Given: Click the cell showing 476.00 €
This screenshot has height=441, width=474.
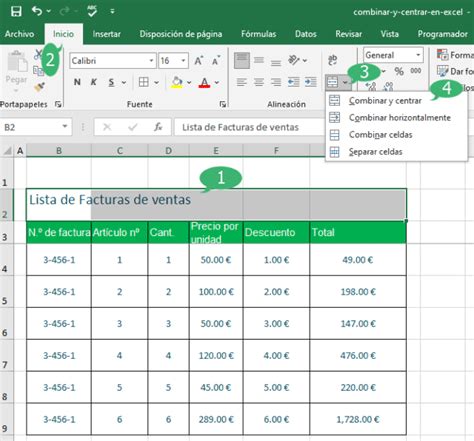Looking at the screenshot, I should pyautogui.click(x=358, y=355).
